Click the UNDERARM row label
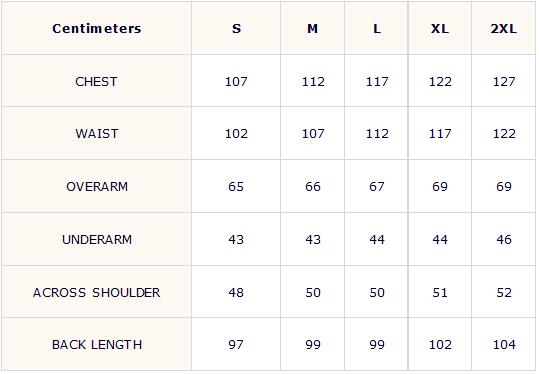The image size is (539, 374). click(x=97, y=240)
